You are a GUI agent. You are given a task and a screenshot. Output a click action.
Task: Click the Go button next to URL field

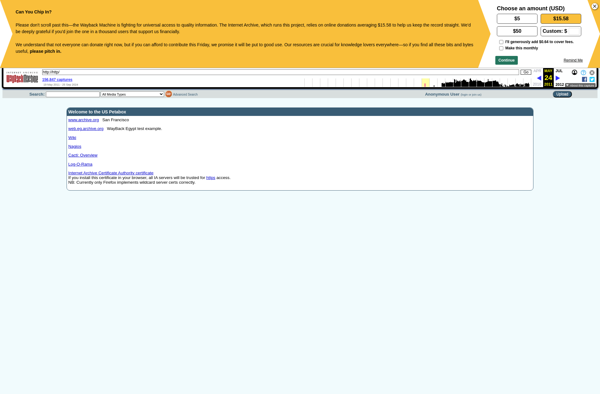click(525, 72)
